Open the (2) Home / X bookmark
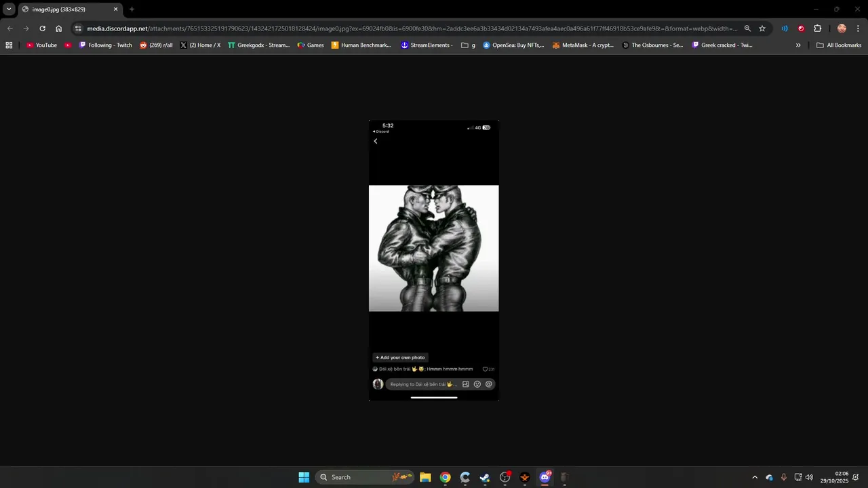Viewport: 868px width, 488px height. (200, 45)
